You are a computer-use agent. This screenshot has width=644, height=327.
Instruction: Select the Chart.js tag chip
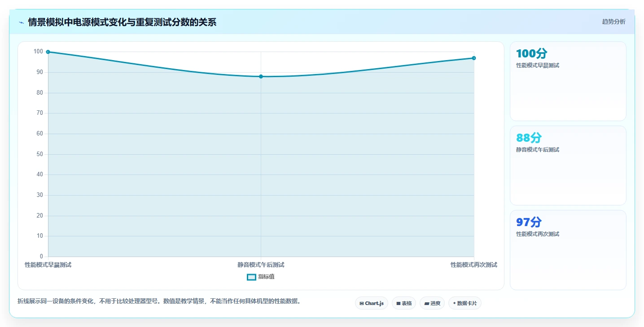coord(371,303)
